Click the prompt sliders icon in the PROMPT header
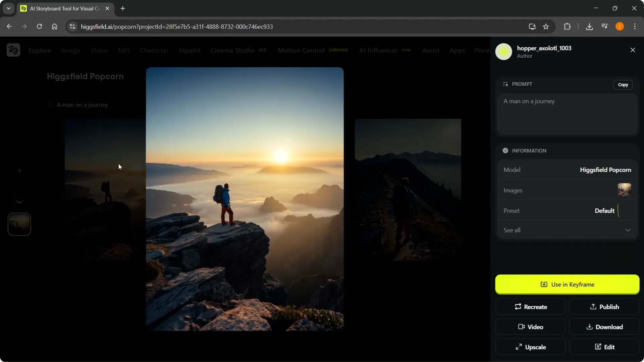 point(506,84)
